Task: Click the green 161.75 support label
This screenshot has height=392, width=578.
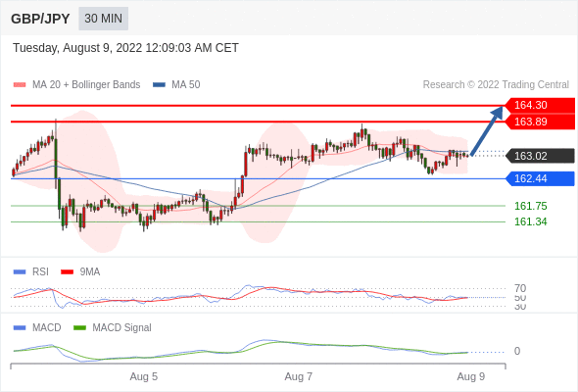Action: 530,206
